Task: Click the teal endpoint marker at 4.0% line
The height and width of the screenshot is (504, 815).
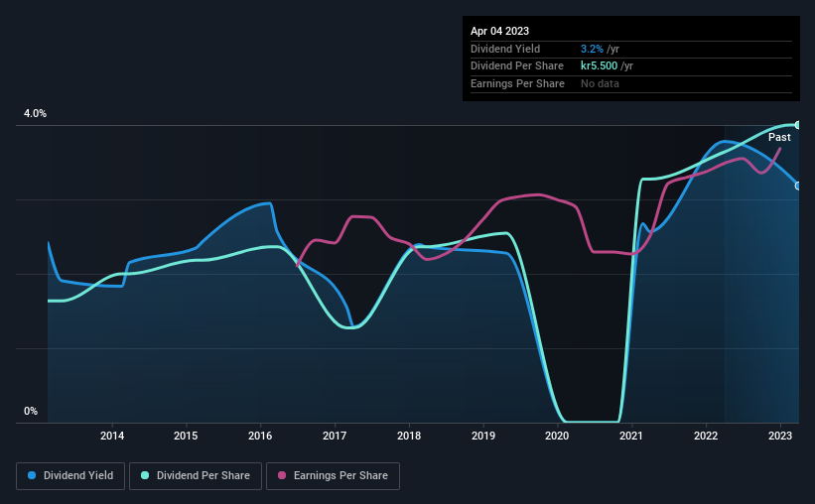Action: (798, 125)
